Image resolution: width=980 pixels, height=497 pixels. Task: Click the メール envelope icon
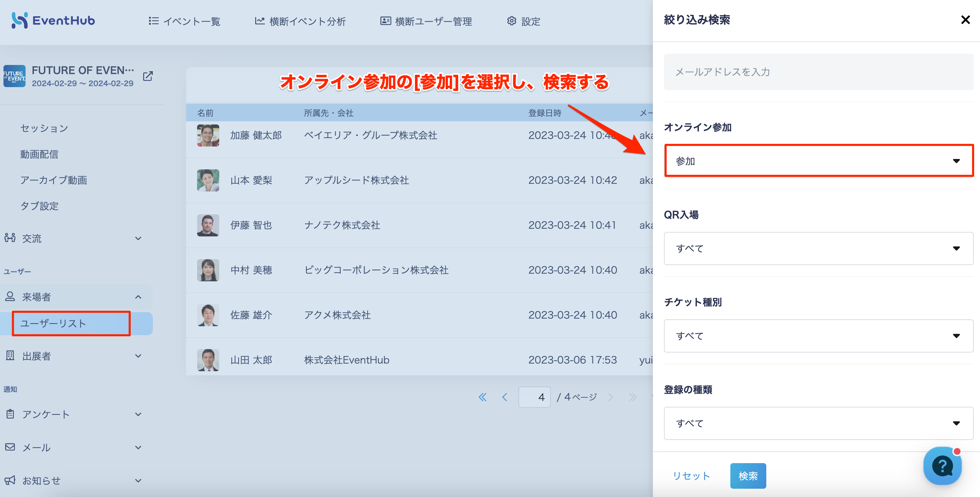click(10, 447)
